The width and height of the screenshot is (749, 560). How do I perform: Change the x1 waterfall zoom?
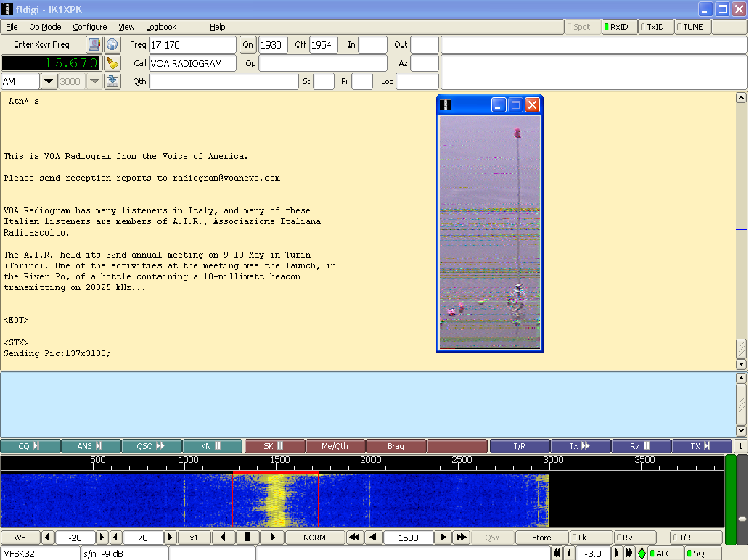click(194, 538)
